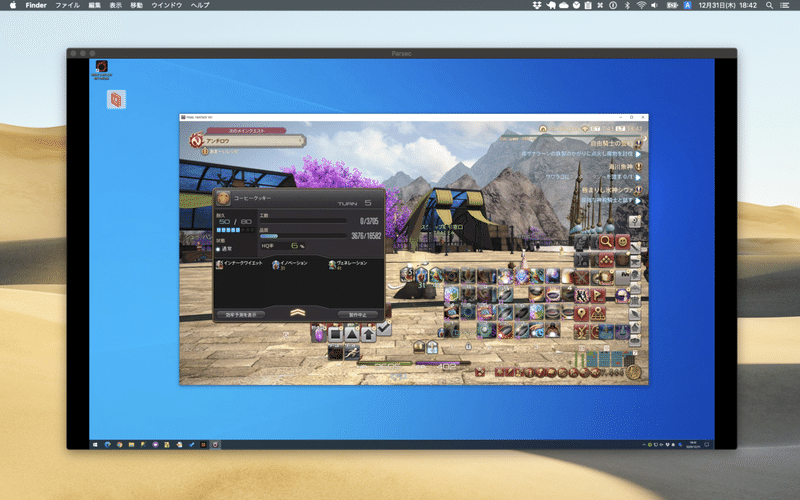Viewport: 800px width, 500px height.
Task: Click the active FFXIV taskbar icon
Action: pos(215,444)
